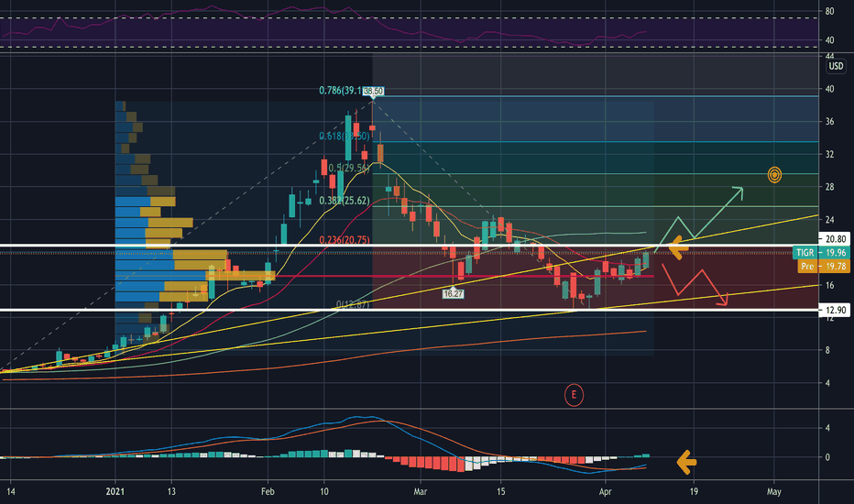Click the 36 price scale label
This screenshot has width=854, height=504.
point(829,122)
